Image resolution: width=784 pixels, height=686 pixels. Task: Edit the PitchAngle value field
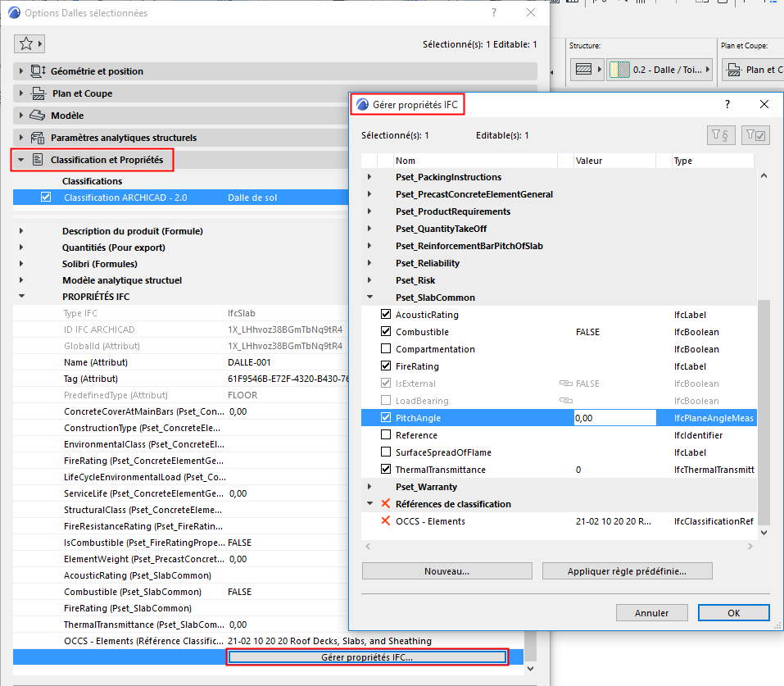(614, 418)
